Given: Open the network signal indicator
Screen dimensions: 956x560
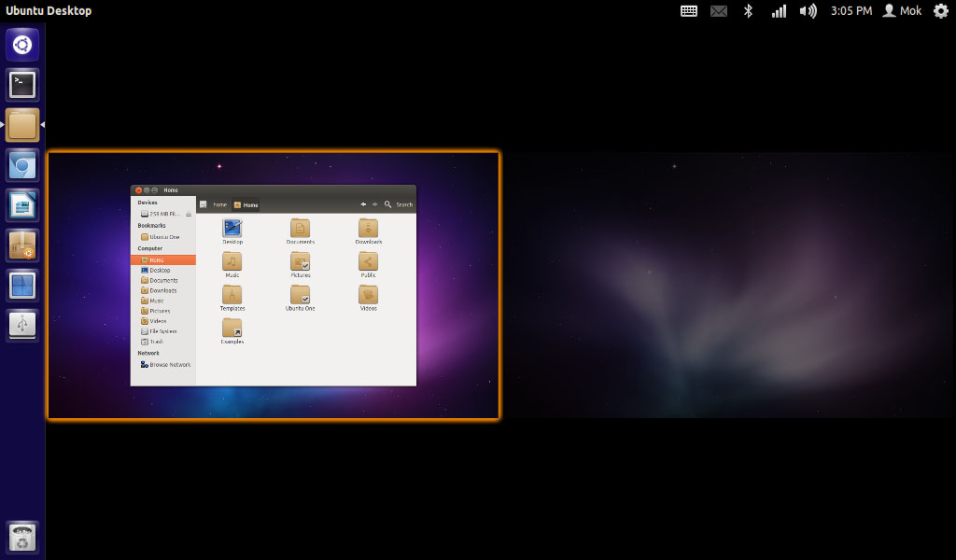Looking at the screenshot, I should (779, 11).
